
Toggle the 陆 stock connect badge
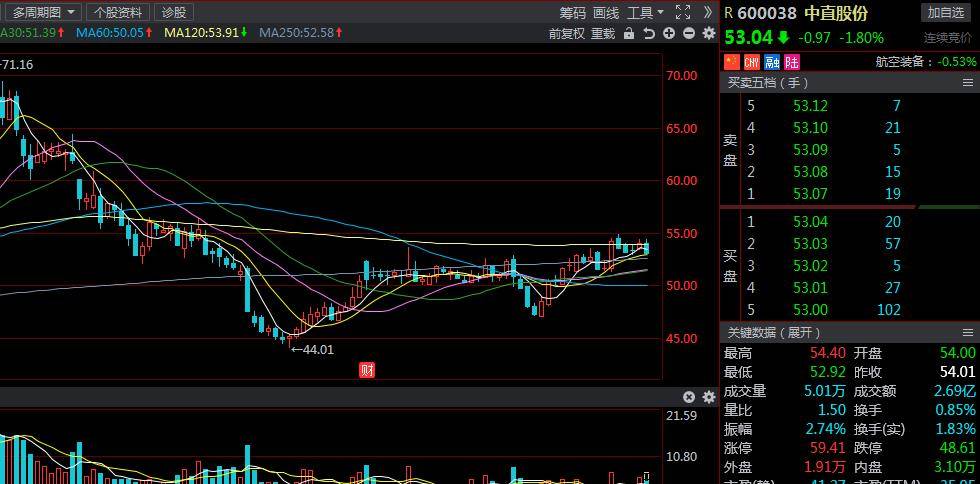point(792,62)
